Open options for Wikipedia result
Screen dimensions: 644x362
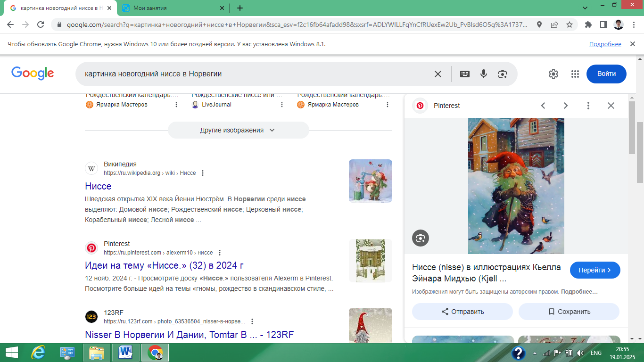click(x=203, y=173)
